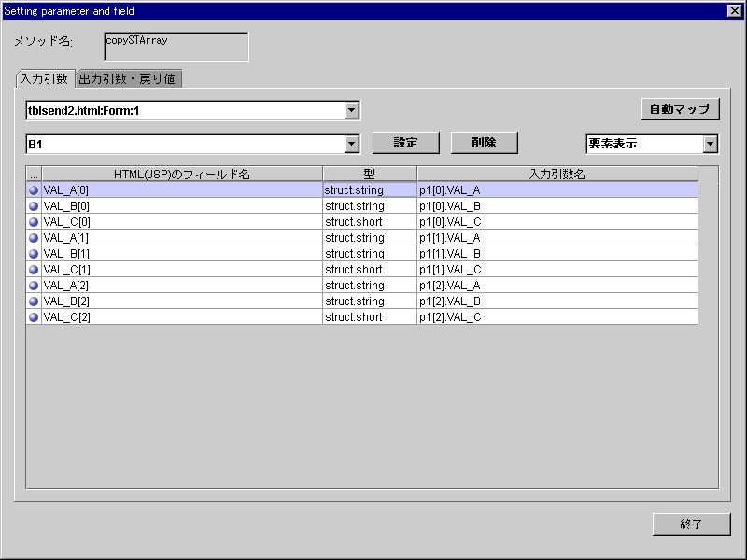Screen dimensions: 747x560
Task: Click the blue sphere icon beside VAL_A[1]
Action: coord(34,238)
